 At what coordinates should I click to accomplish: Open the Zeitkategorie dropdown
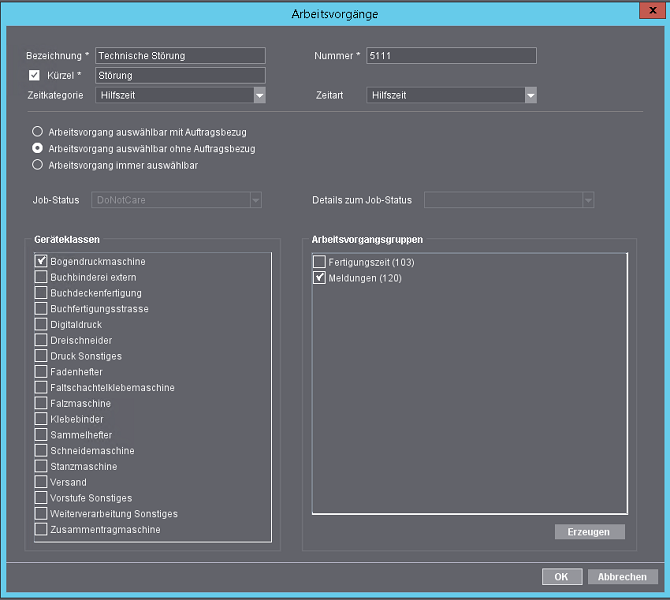[259, 95]
